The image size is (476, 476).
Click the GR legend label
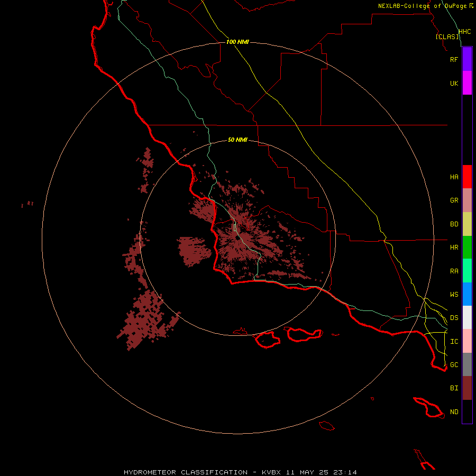454,200
